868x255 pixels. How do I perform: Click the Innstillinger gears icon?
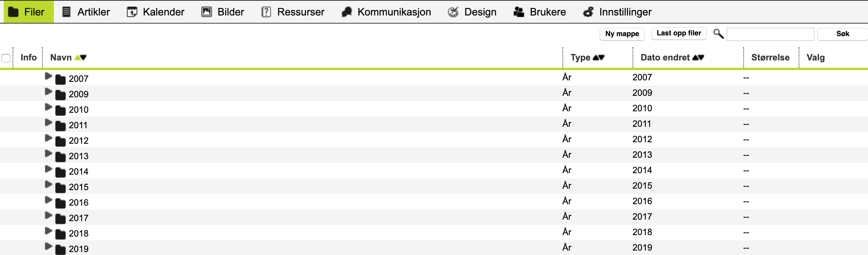tap(588, 12)
